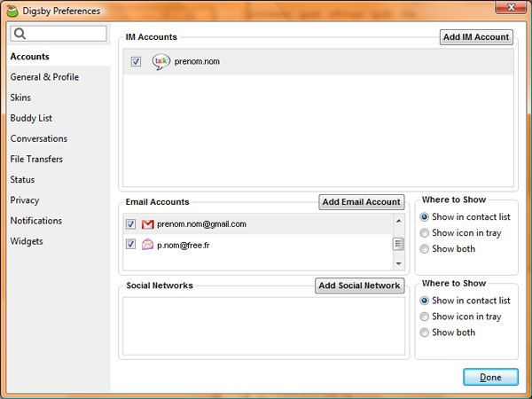Select social 'Show both' radio option
The image size is (532, 399).
[424, 332]
